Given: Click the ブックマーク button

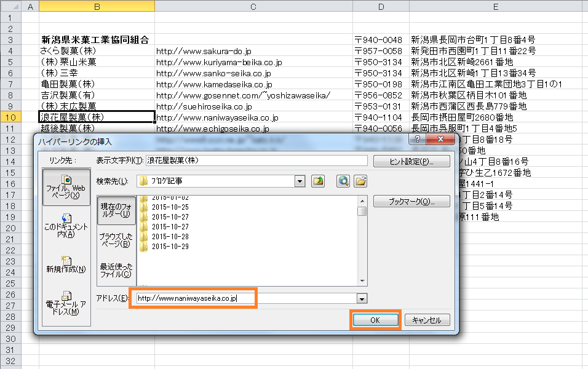Looking at the screenshot, I should coord(411,202).
